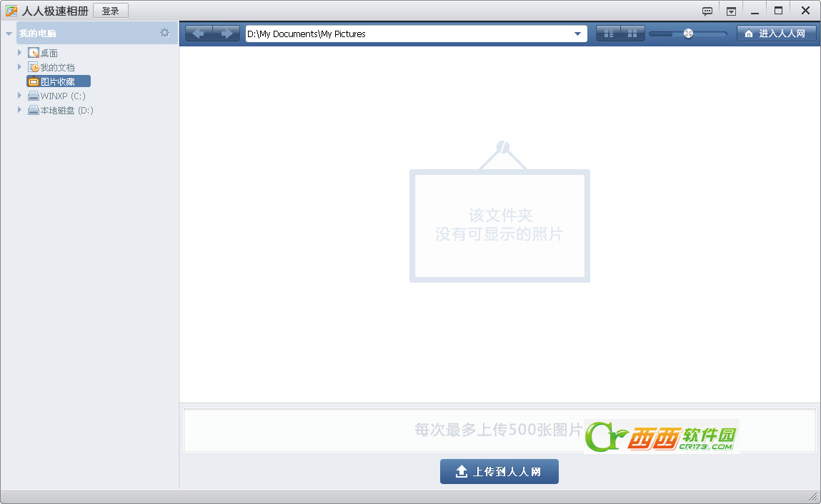Switch to thumbnail grid view layout

pos(632,34)
